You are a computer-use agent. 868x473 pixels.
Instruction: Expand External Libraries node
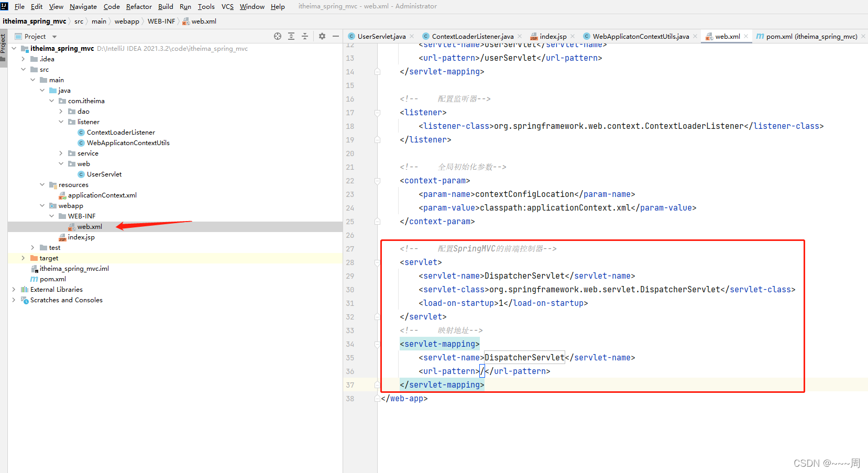pos(14,289)
